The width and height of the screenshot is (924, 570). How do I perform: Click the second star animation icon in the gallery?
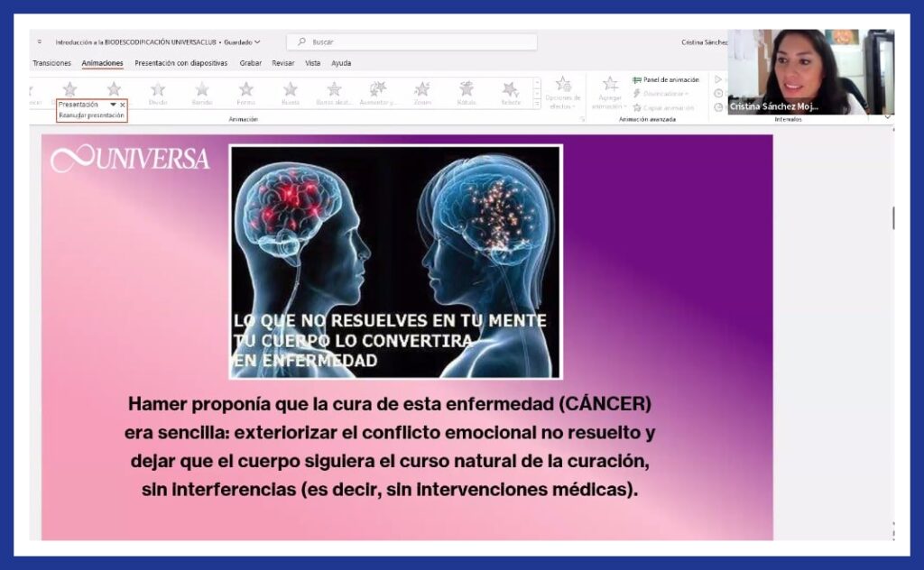pyautogui.click(x=114, y=89)
